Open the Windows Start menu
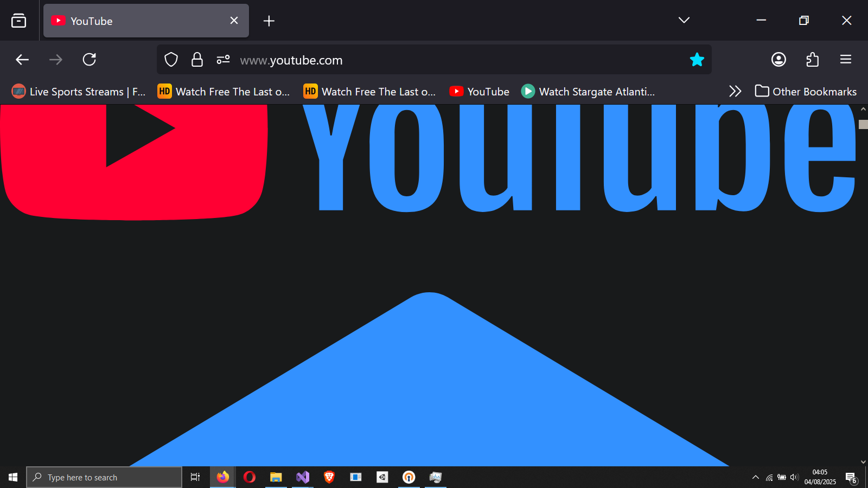This screenshot has height=488, width=868. (13, 477)
